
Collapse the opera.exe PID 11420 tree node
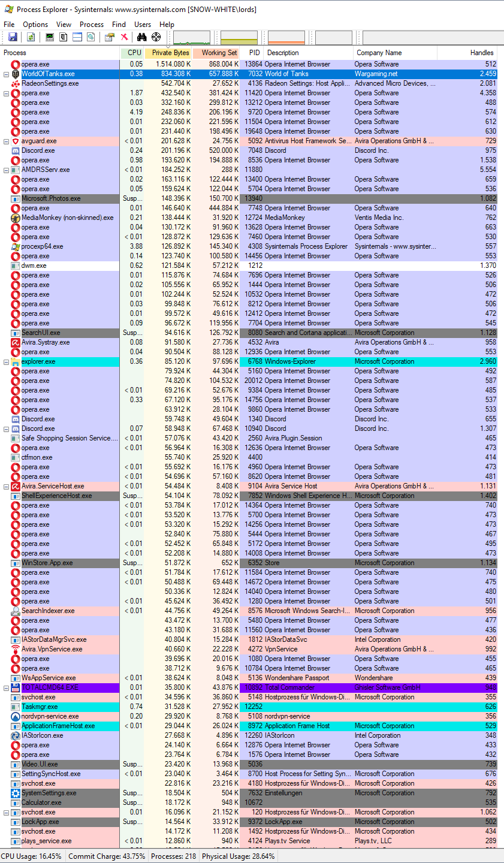click(x=7, y=93)
